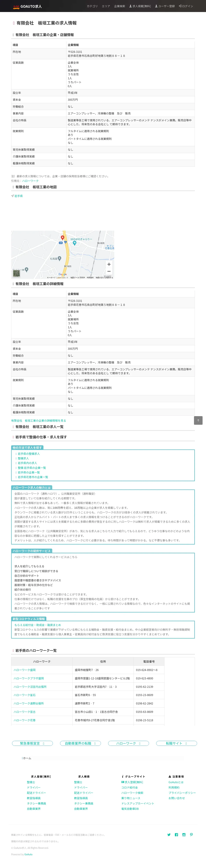This screenshot has width=206, height=868.
Task: Open プライバシーポリシー footer link
Action: [182, 793]
